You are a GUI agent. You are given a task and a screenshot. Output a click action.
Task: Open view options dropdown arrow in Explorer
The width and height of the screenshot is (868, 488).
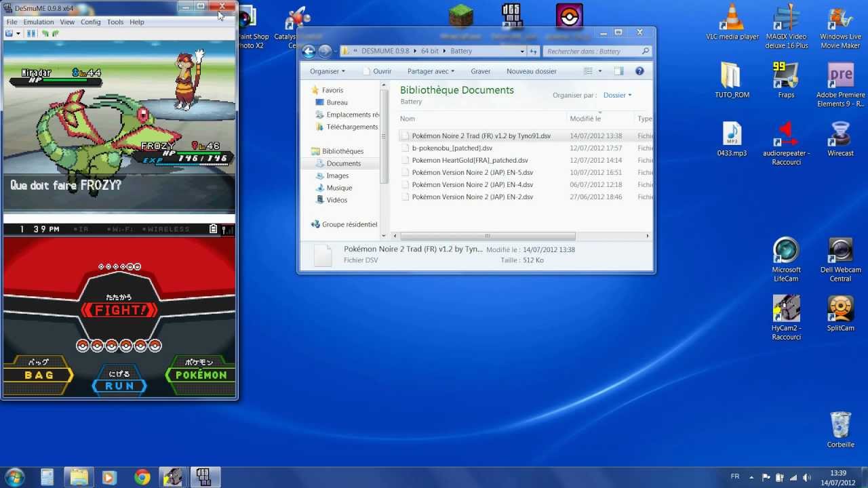coord(599,71)
